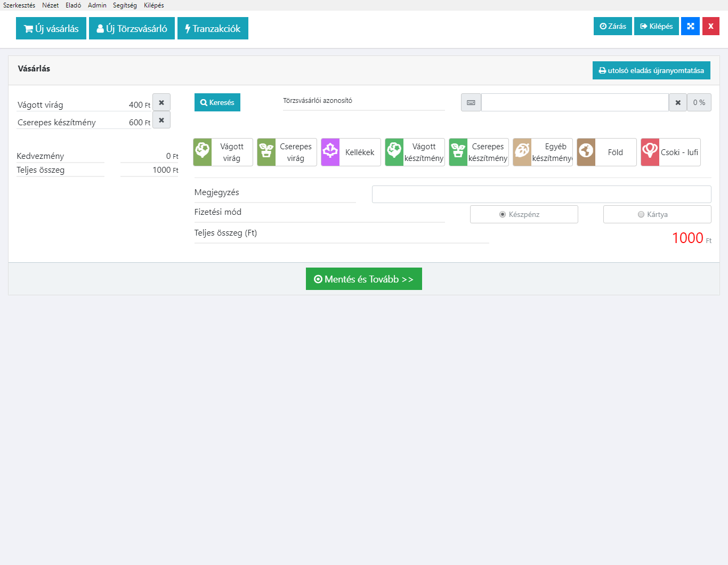This screenshot has height=565, width=728.
Task: Remove the Cserepes készítmény 600 Ft item
Action: tap(161, 120)
